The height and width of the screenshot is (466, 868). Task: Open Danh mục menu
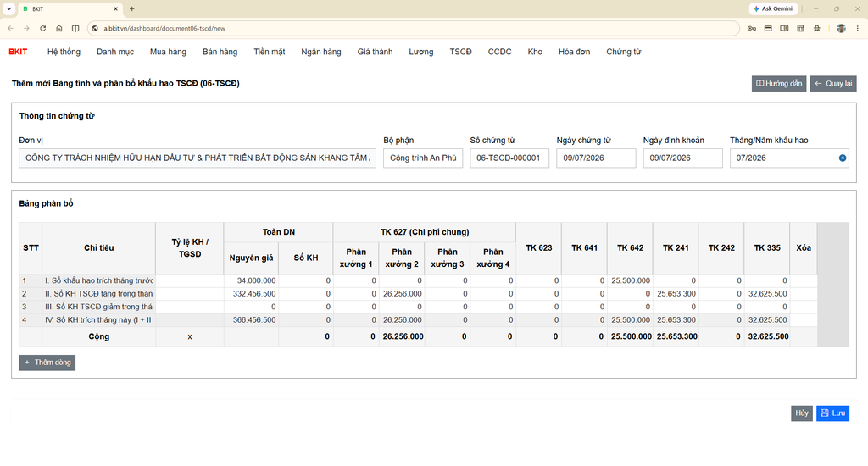[115, 52]
